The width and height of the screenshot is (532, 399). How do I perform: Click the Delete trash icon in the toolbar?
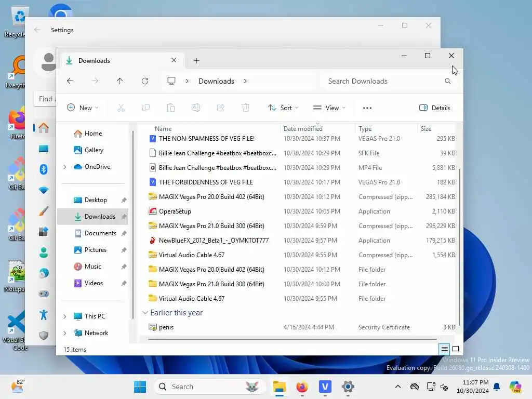[246, 108]
